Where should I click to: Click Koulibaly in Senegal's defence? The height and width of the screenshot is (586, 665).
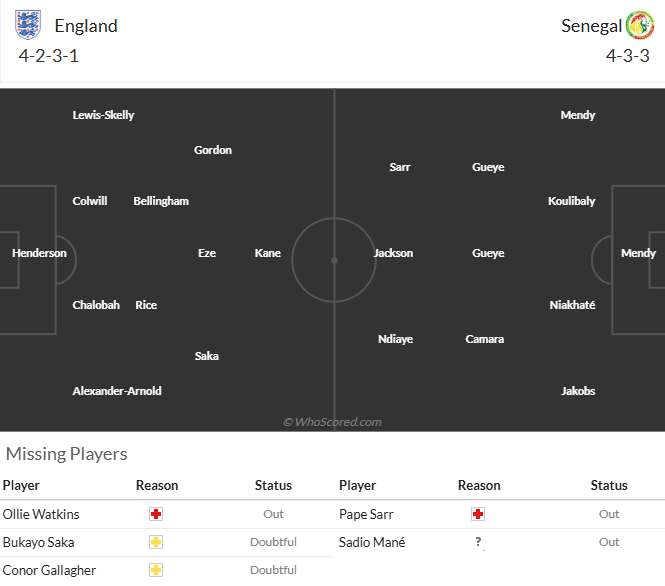572,201
